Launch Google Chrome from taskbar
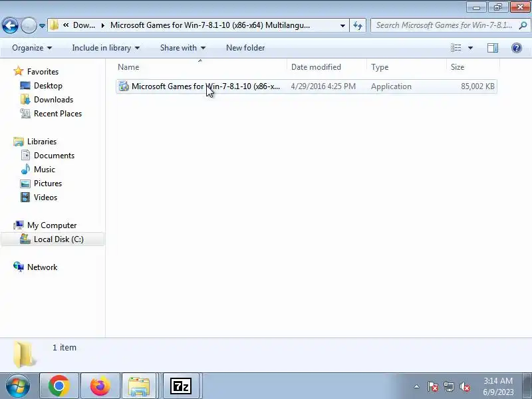 pyautogui.click(x=59, y=386)
